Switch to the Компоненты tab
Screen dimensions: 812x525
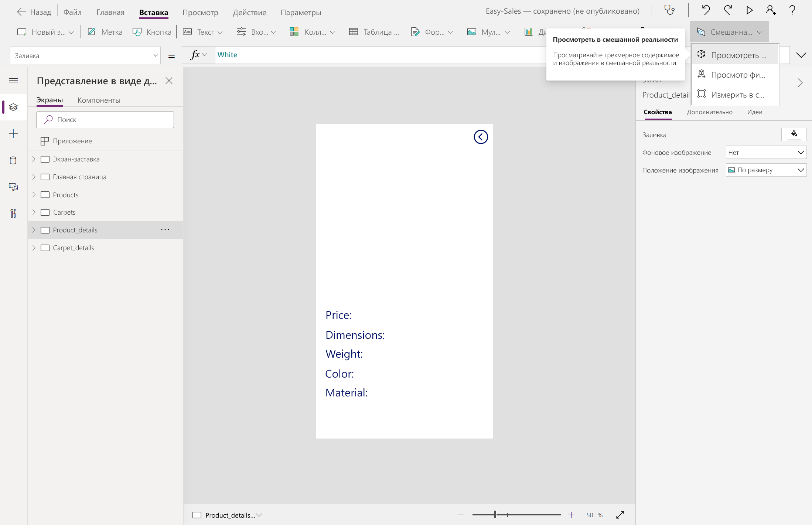point(99,100)
